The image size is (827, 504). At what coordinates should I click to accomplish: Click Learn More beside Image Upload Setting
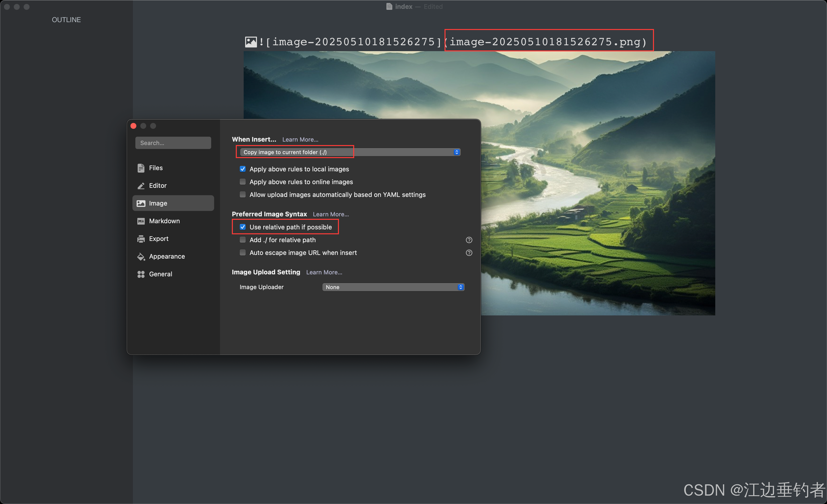(324, 272)
